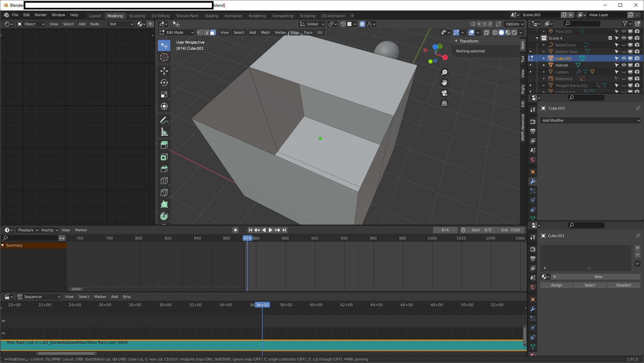Open Modifier properties wrench tab
The height and width of the screenshot is (363, 644).
pyautogui.click(x=533, y=182)
